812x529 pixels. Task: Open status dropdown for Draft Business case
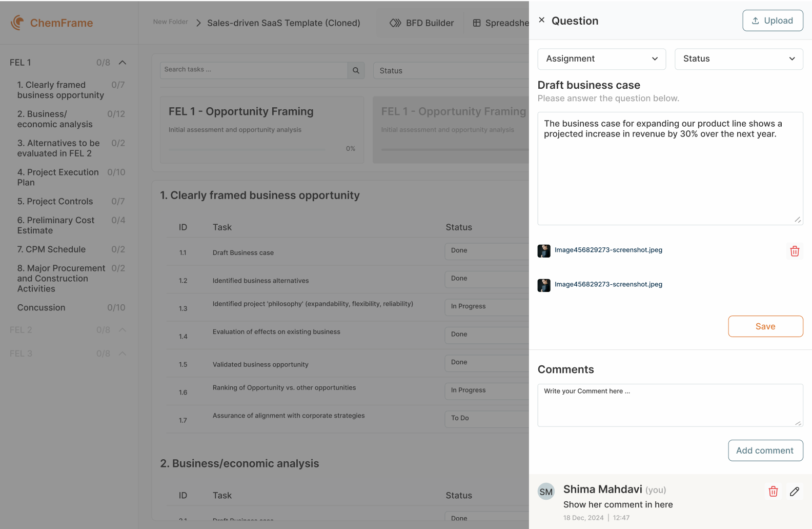pos(486,251)
